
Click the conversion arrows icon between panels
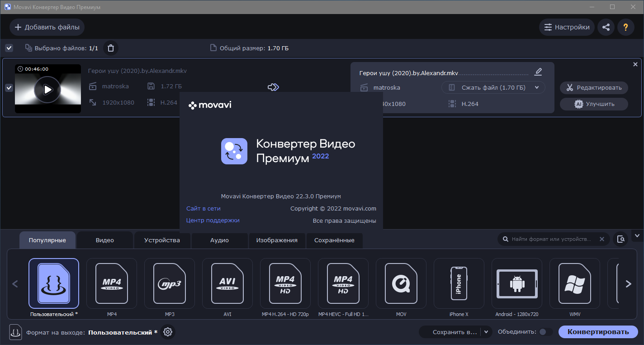(273, 87)
